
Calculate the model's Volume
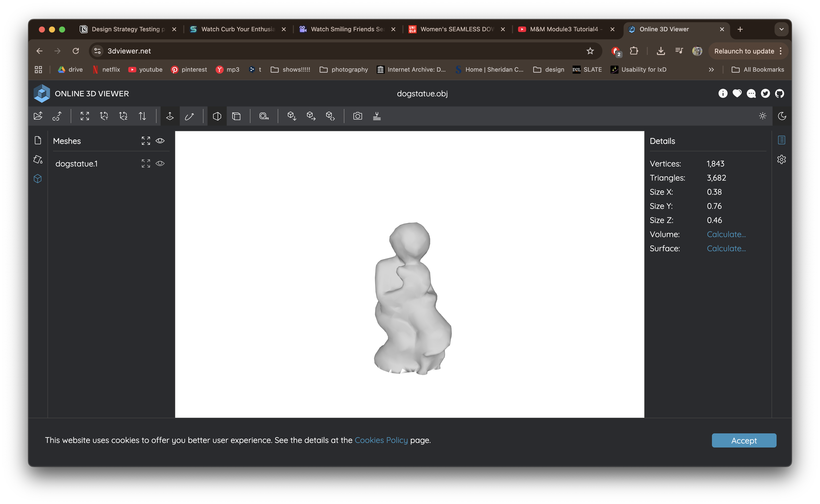pos(726,234)
